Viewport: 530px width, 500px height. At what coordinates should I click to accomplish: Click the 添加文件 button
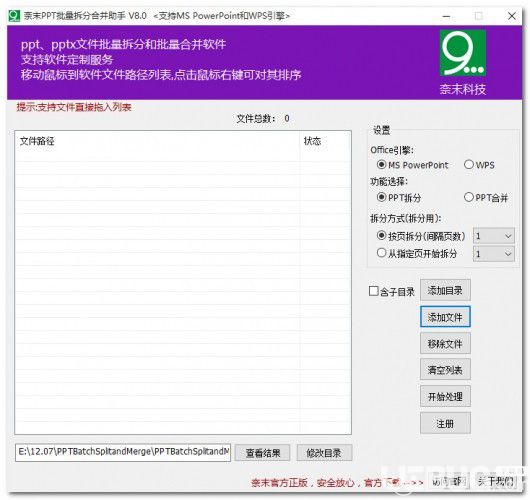click(x=445, y=317)
